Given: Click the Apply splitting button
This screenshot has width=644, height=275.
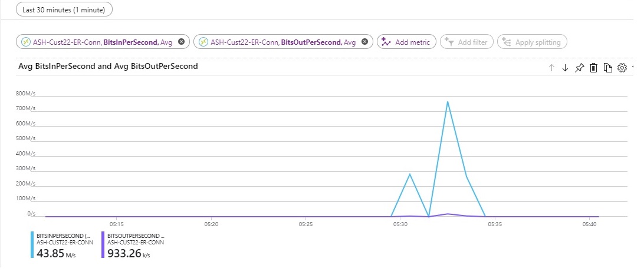Looking at the screenshot, I should pyautogui.click(x=533, y=42).
